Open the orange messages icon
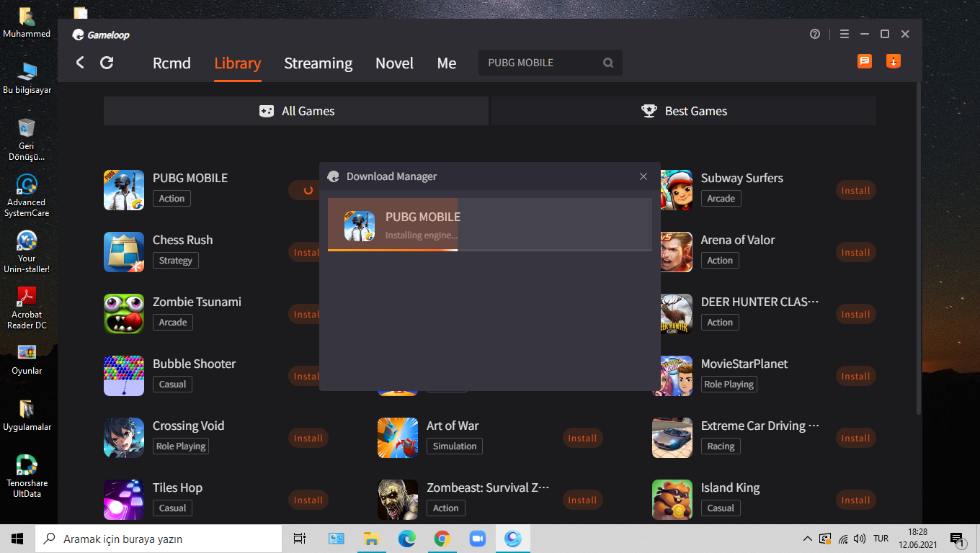980x553 pixels. (865, 61)
